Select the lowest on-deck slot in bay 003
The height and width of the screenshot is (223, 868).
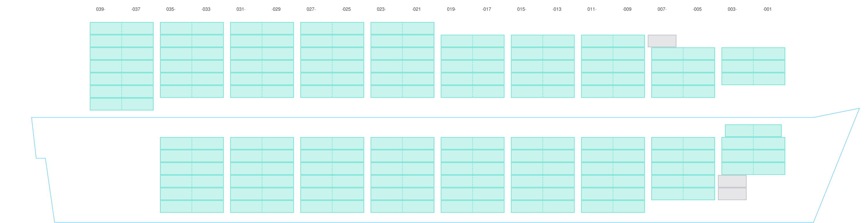pyautogui.click(x=738, y=79)
